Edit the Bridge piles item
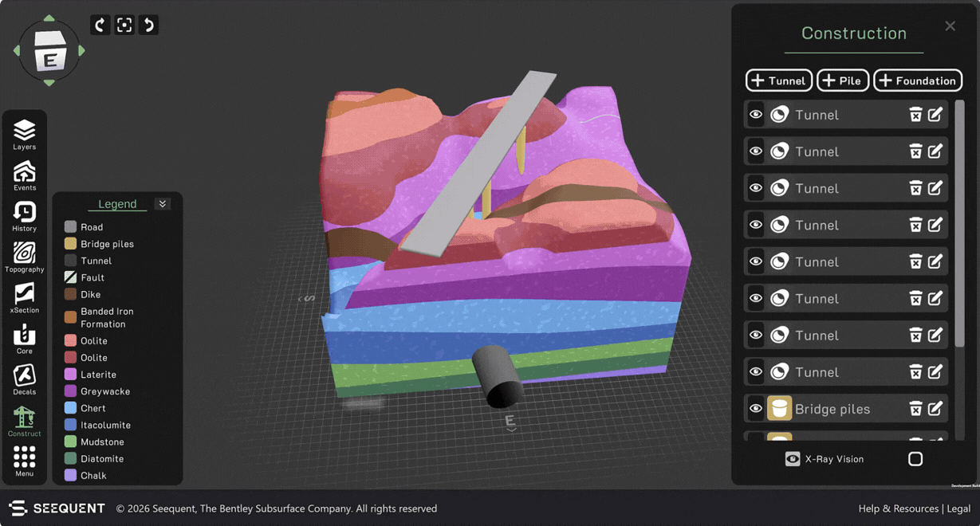980x526 pixels. click(x=935, y=409)
